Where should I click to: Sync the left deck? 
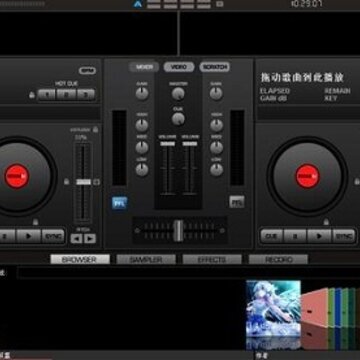tap(53, 236)
